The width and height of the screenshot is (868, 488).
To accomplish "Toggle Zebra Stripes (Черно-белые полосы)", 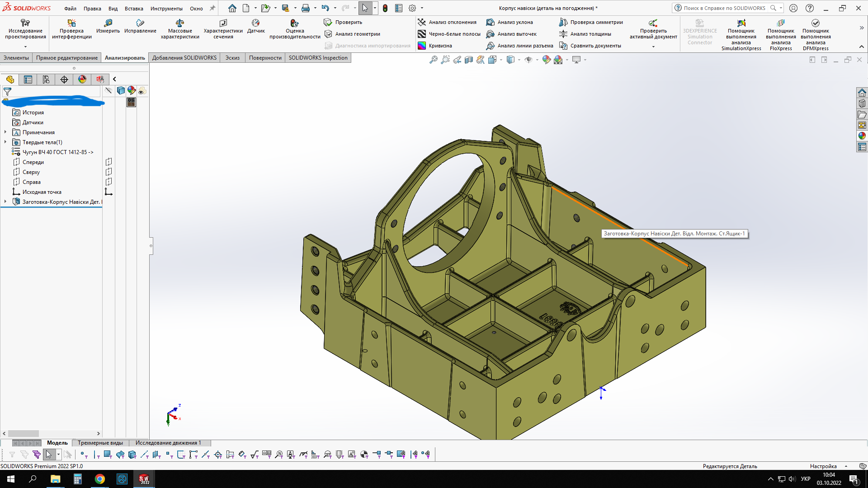I will [449, 34].
